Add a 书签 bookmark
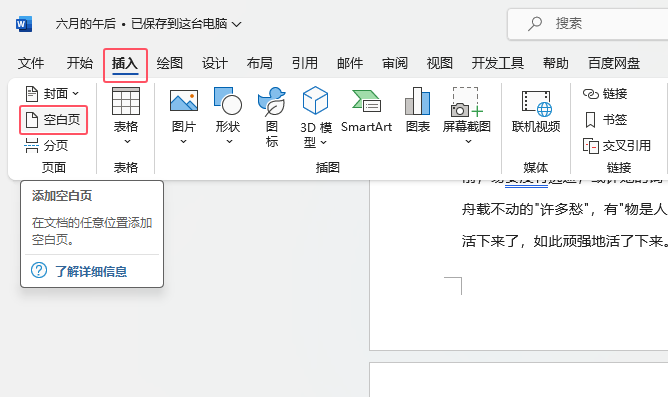668x397 pixels. point(605,120)
